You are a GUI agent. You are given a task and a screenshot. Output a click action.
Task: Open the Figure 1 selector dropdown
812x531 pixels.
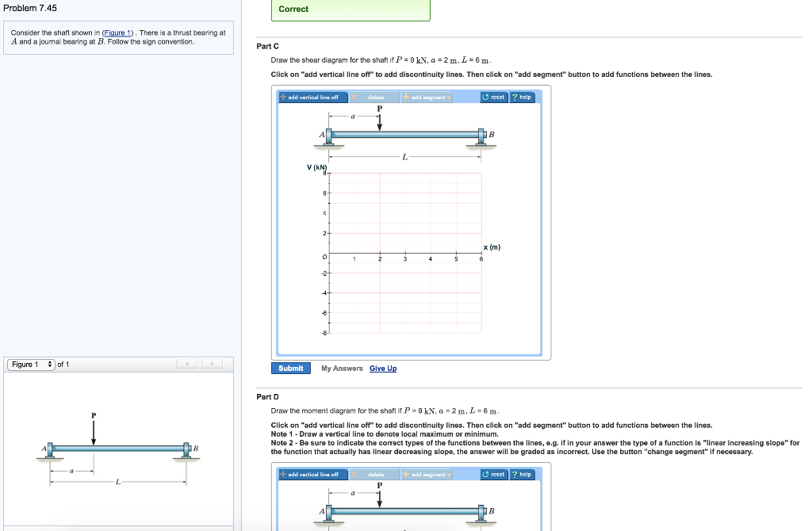point(32,365)
